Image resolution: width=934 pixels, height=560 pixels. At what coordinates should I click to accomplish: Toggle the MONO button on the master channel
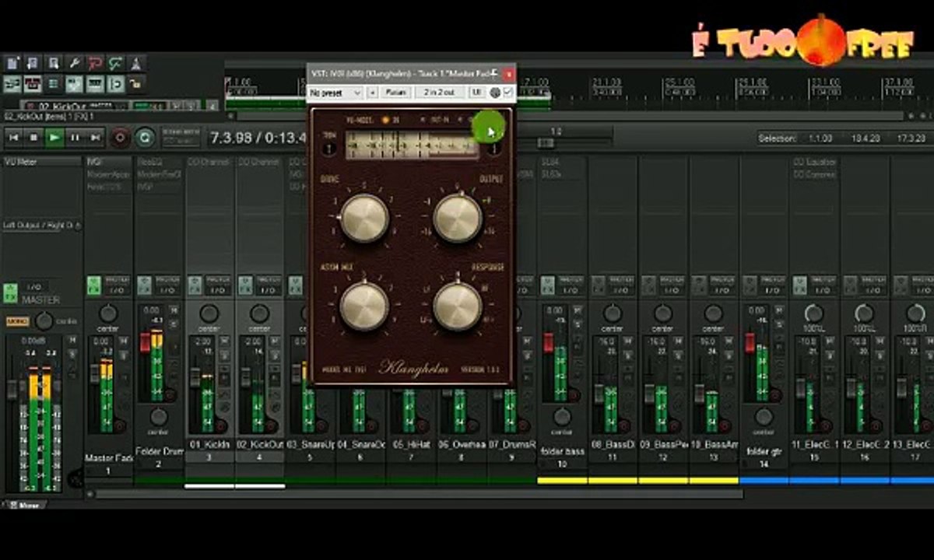pos(17,320)
